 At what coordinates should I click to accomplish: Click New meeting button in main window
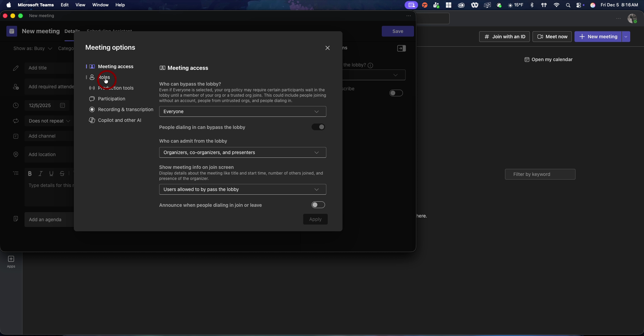pyautogui.click(x=598, y=37)
